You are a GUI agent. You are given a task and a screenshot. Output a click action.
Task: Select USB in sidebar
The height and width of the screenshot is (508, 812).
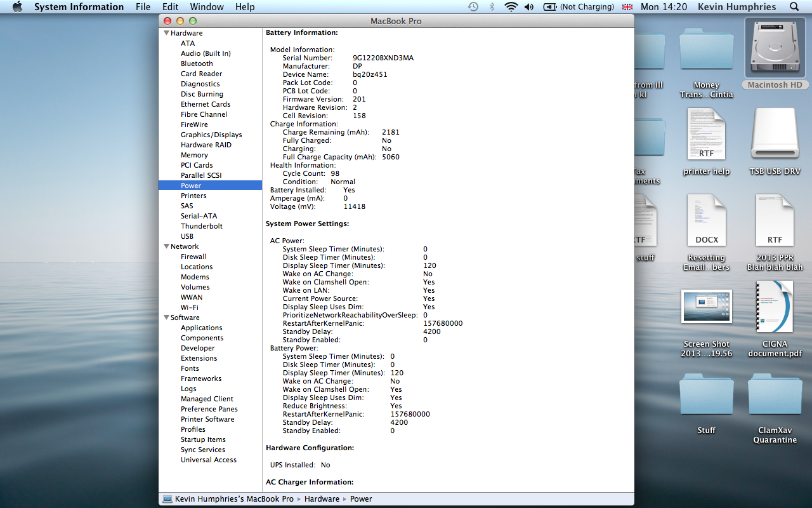[187, 236]
